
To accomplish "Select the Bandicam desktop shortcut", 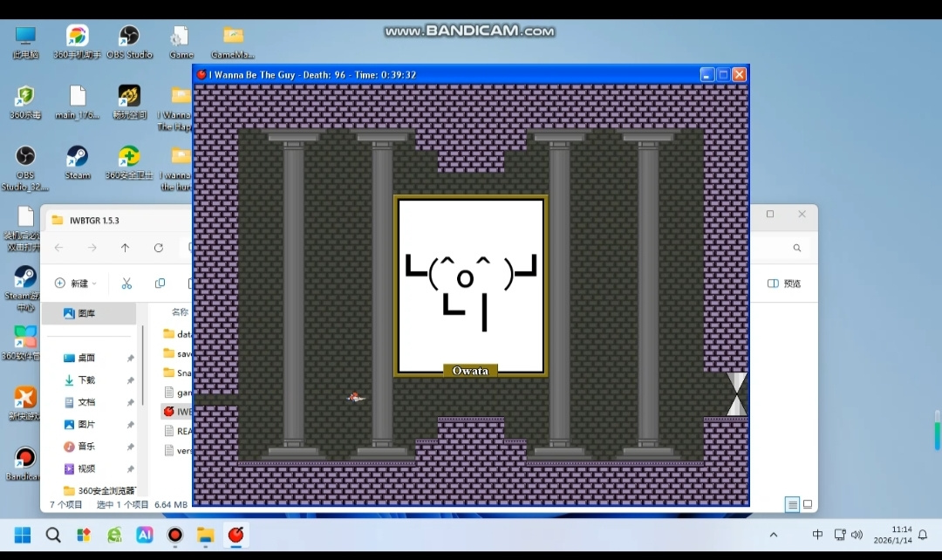I will pyautogui.click(x=24, y=463).
